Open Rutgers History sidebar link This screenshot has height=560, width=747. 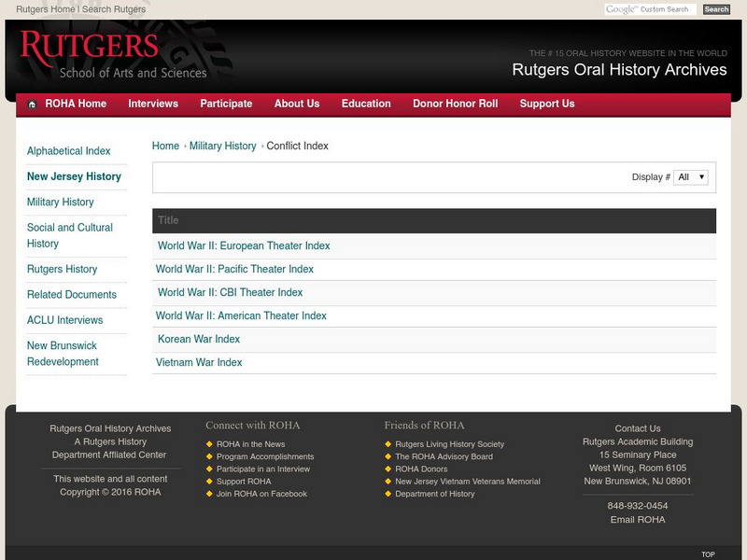pos(62,269)
